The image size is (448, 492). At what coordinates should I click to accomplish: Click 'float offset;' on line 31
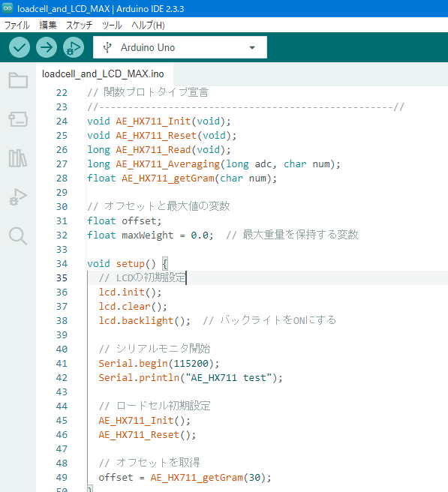(x=125, y=221)
